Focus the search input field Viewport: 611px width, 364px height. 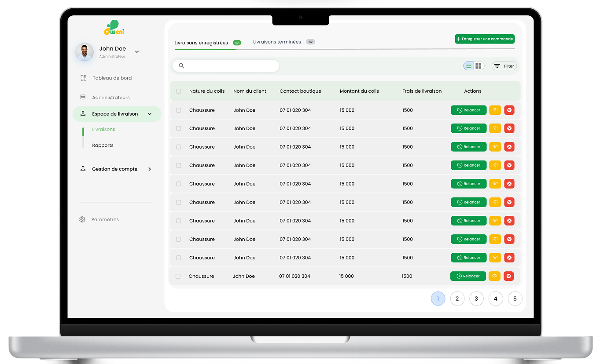[x=226, y=66]
